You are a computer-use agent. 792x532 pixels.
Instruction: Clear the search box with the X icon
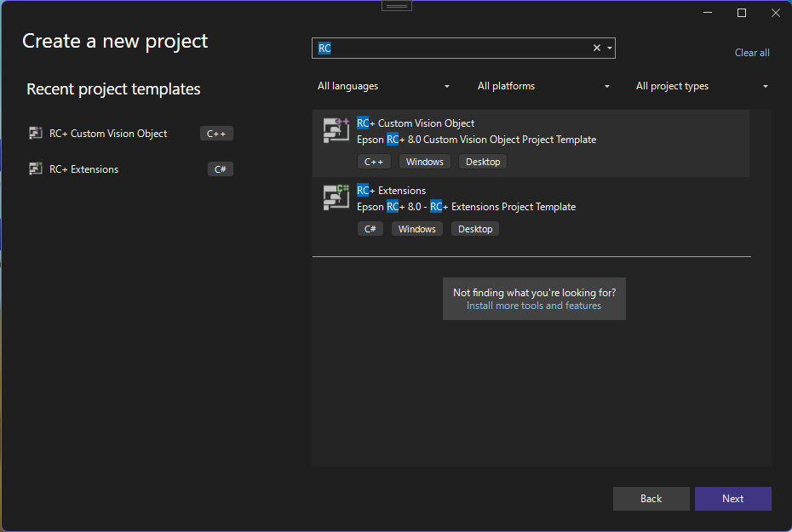click(x=596, y=49)
